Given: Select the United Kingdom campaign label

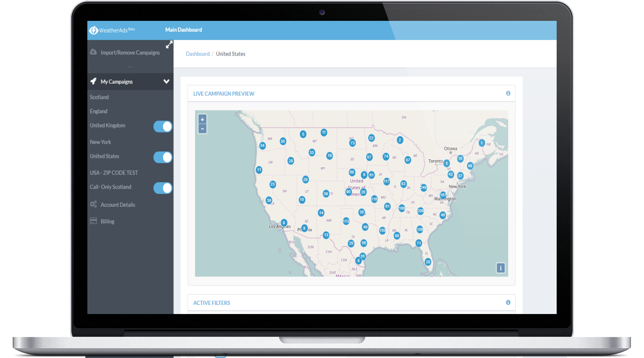Looking at the screenshot, I should click(x=108, y=125).
